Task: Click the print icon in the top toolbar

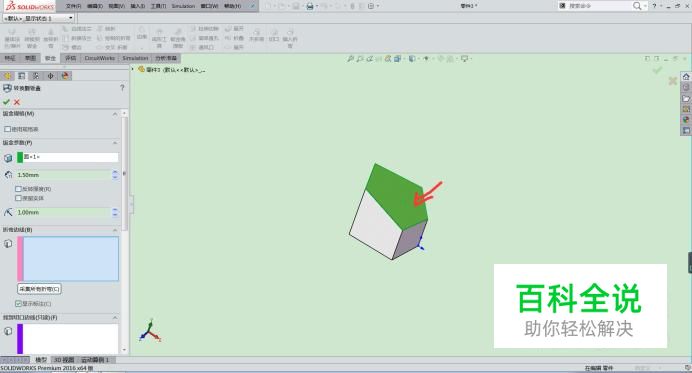Action: [x=310, y=6]
